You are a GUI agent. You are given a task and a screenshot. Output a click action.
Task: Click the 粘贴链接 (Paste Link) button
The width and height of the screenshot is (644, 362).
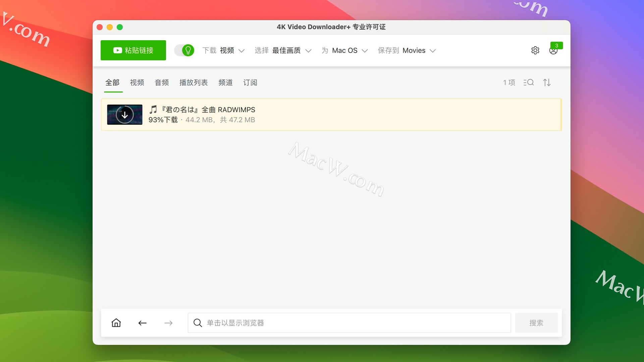133,50
